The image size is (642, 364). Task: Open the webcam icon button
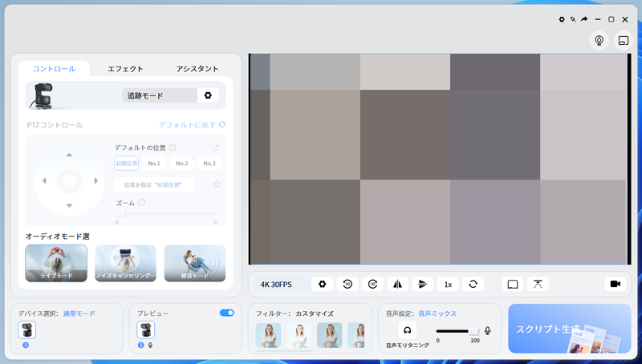click(x=599, y=40)
